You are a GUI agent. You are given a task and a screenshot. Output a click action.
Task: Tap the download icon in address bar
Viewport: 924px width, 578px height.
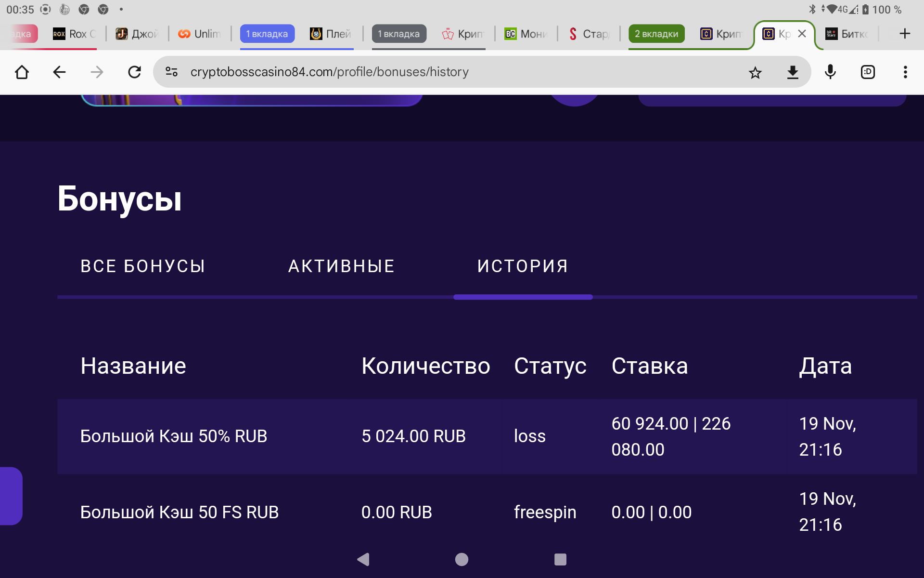click(x=793, y=72)
